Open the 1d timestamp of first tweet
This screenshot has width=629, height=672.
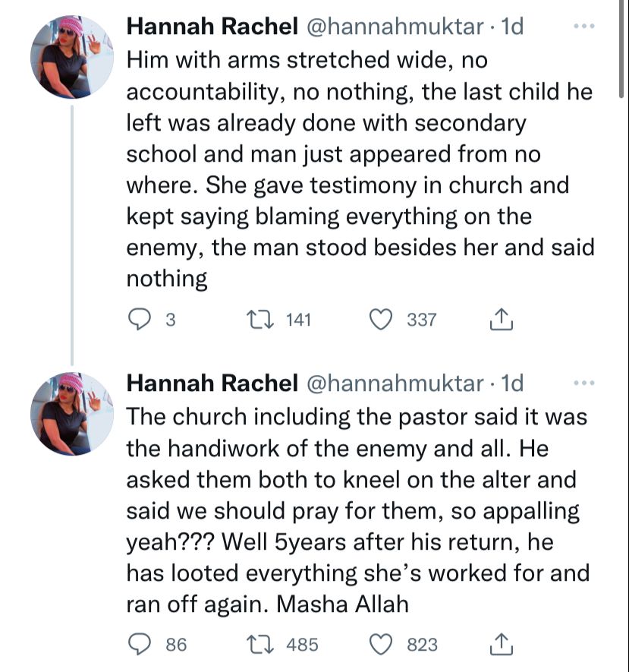(513, 27)
